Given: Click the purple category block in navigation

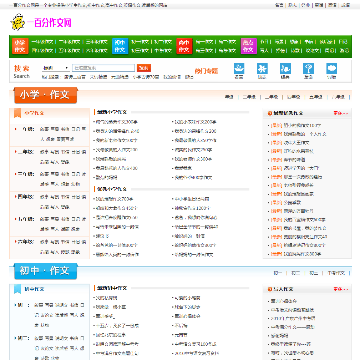Looking at the screenshot, I should (x=248, y=46).
